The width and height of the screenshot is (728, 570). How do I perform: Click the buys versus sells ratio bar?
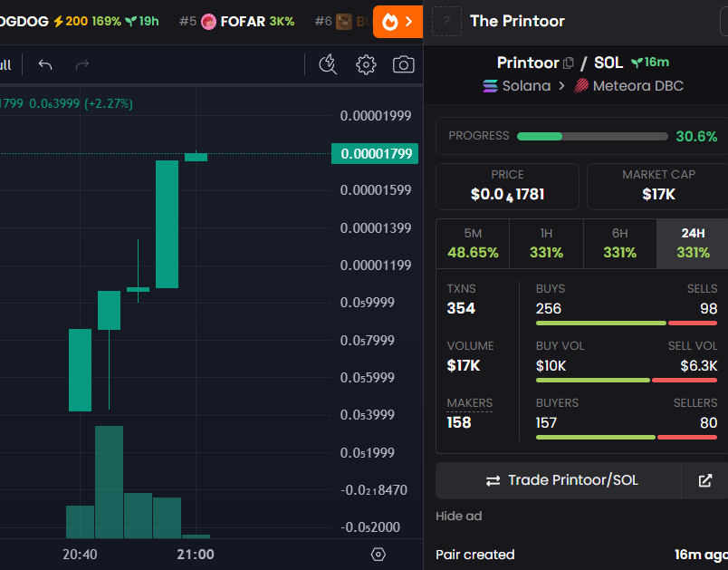(x=627, y=323)
